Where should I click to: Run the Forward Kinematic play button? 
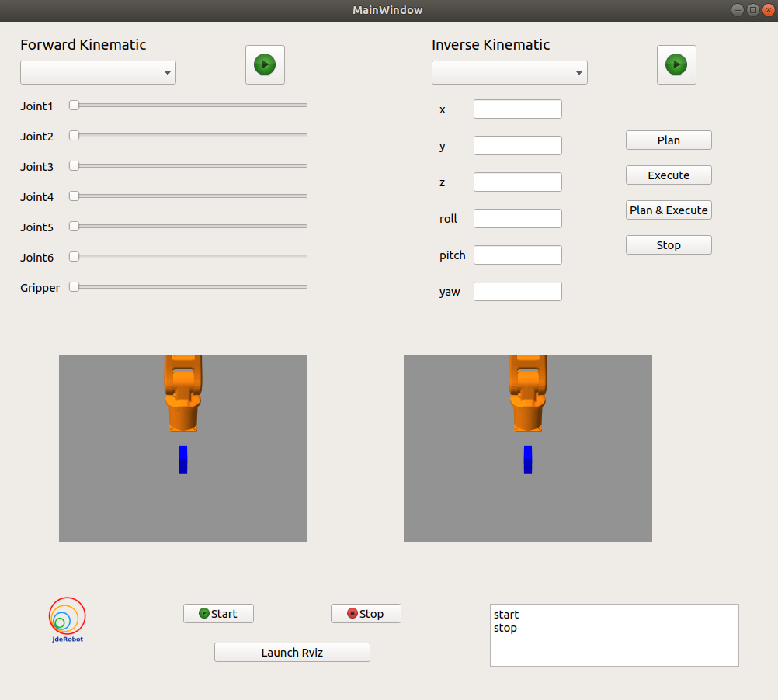(265, 65)
